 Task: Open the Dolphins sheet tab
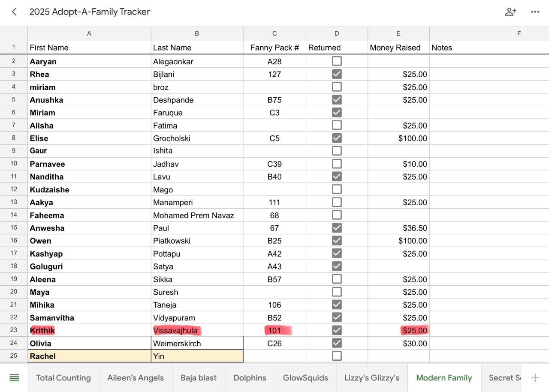coord(250,378)
